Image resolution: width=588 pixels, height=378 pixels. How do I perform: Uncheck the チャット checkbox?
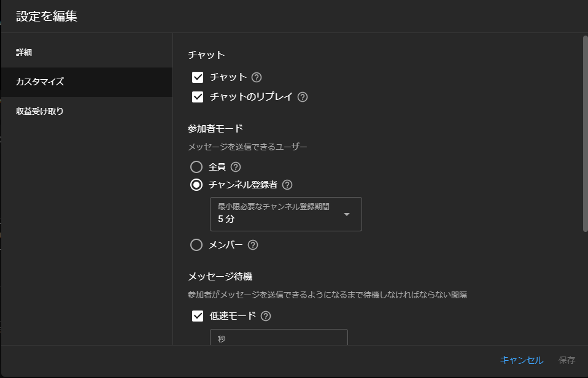click(x=198, y=77)
